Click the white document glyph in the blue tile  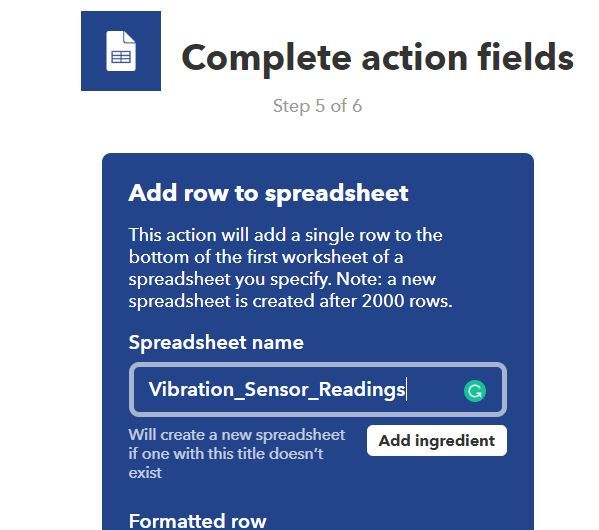pos(121,51)
